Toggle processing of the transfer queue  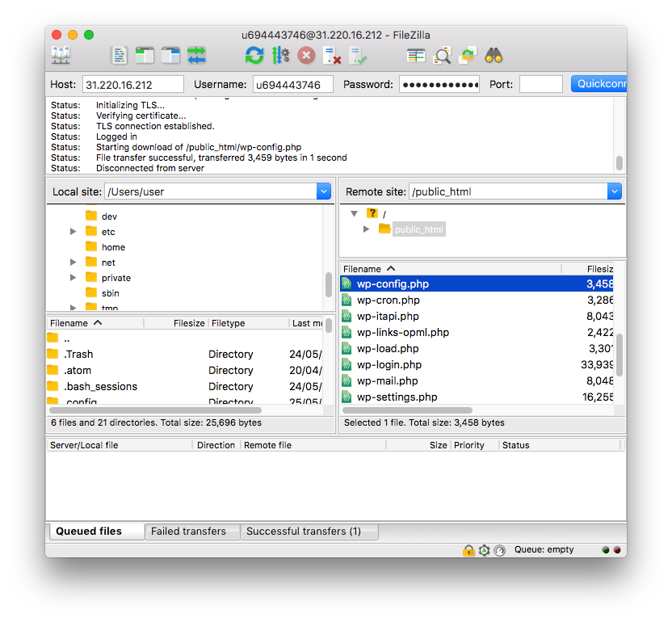(280, 55)
